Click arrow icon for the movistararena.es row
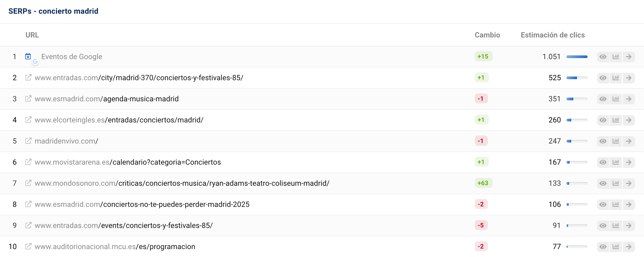Viewport: 644px width, 257px height. click(629, 162)
